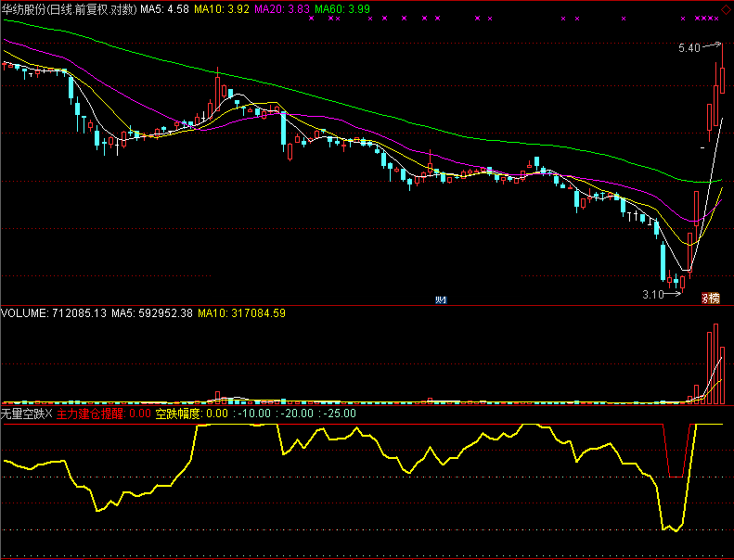Select the MA20: 3.83 indicator label
This screenshot has width=734, height=560.
(282, 9)
